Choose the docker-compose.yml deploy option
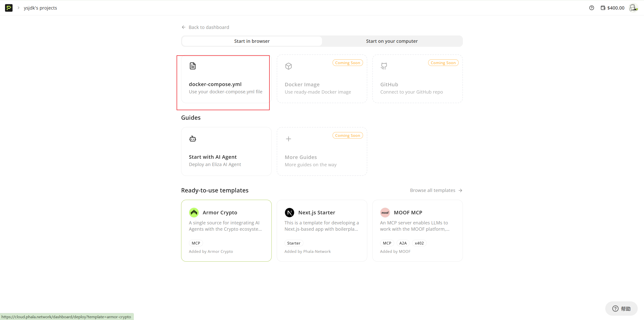This screenshot has width=644, height=320. click(x=226, y=79)
